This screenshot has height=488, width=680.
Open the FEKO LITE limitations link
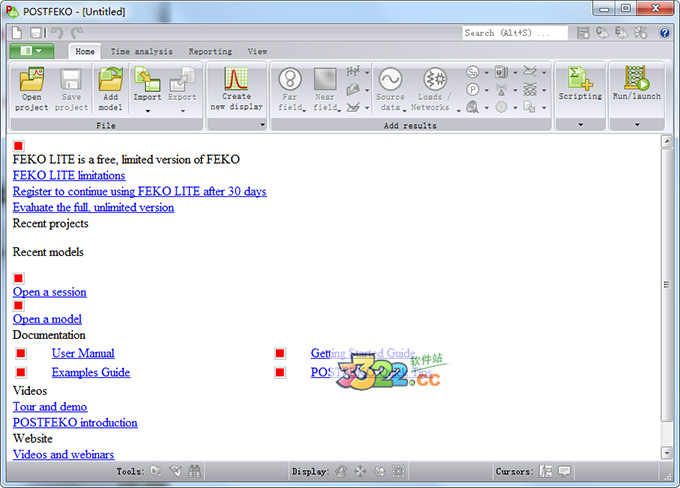(x=69, y=175)
